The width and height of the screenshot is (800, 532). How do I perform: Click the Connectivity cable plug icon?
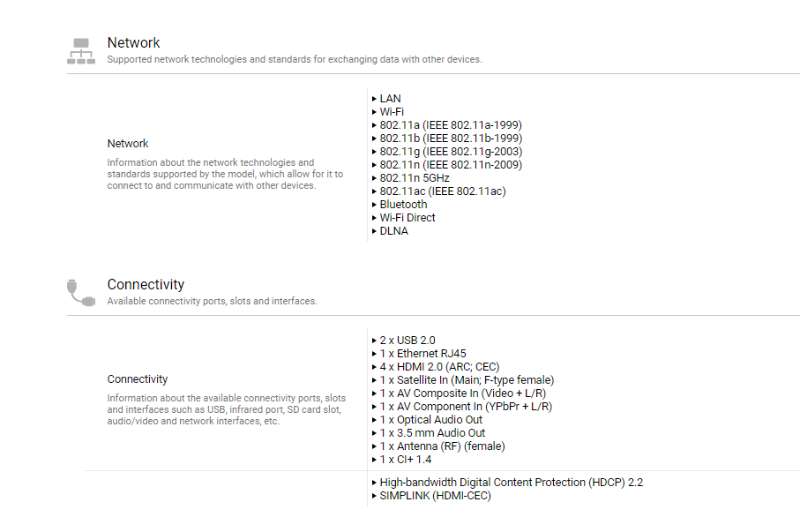point(80,292)
